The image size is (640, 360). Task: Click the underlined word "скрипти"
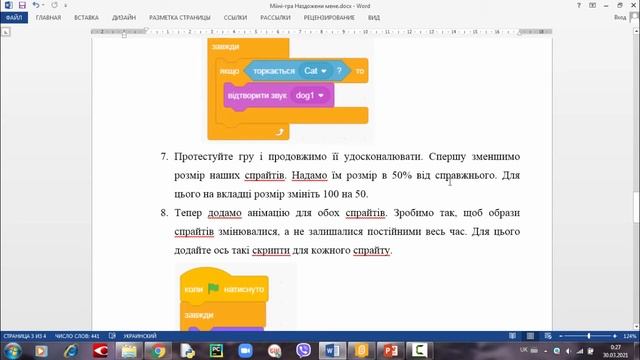(x=271, y=251)
